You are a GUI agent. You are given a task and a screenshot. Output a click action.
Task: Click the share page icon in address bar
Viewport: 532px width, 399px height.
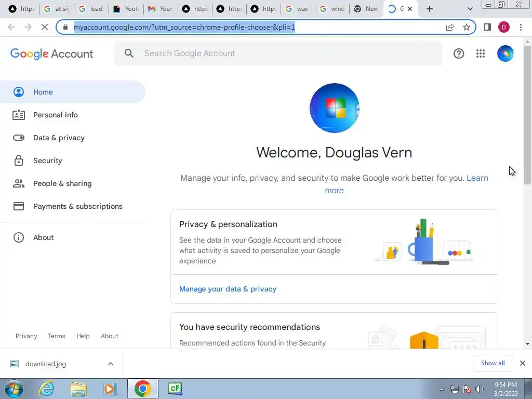[450, 27]
